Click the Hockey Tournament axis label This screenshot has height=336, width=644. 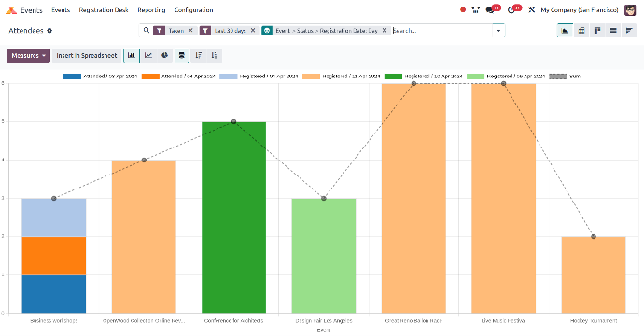594,321
